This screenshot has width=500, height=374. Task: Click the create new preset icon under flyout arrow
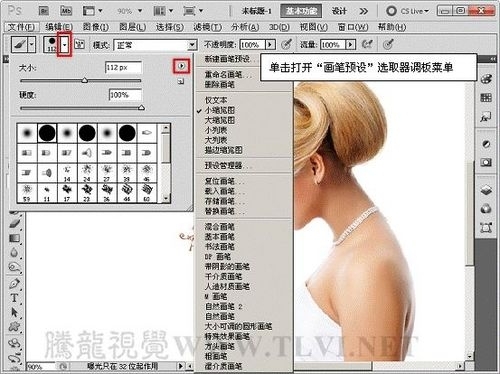pos(181,81)
